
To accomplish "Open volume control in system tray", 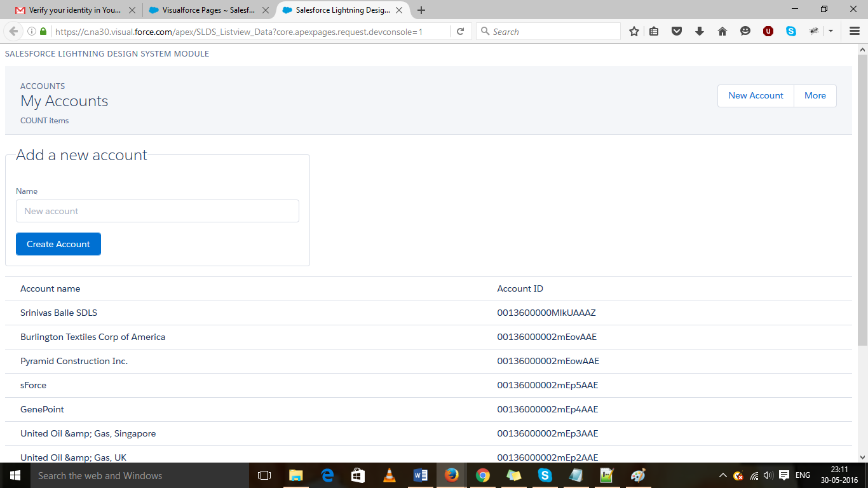I will click(x=768, y=475).
